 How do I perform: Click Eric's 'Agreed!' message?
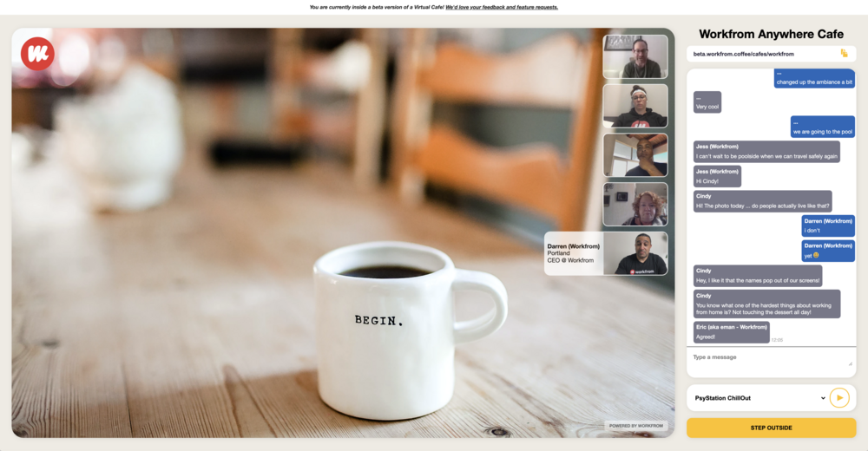731,332
